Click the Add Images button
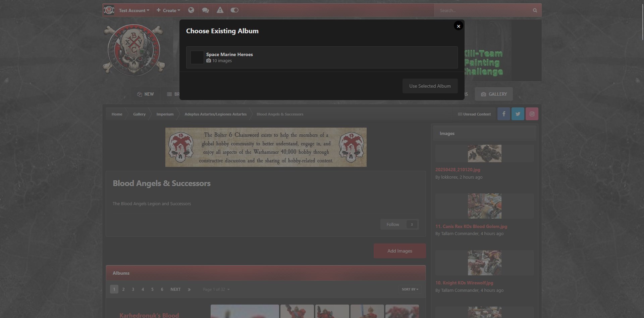 pos(399,251)
